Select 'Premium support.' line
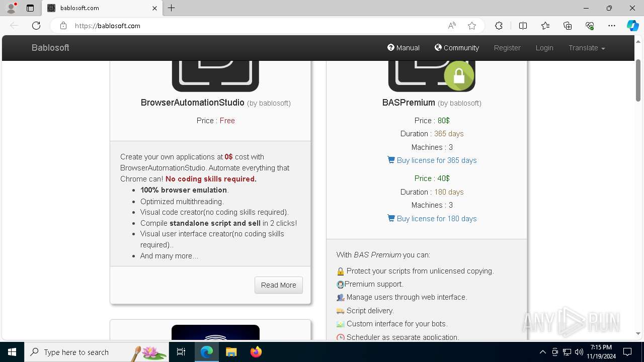The width and height of the screenshot is (644, 362). pyautogui.click(x=370, y=284)
